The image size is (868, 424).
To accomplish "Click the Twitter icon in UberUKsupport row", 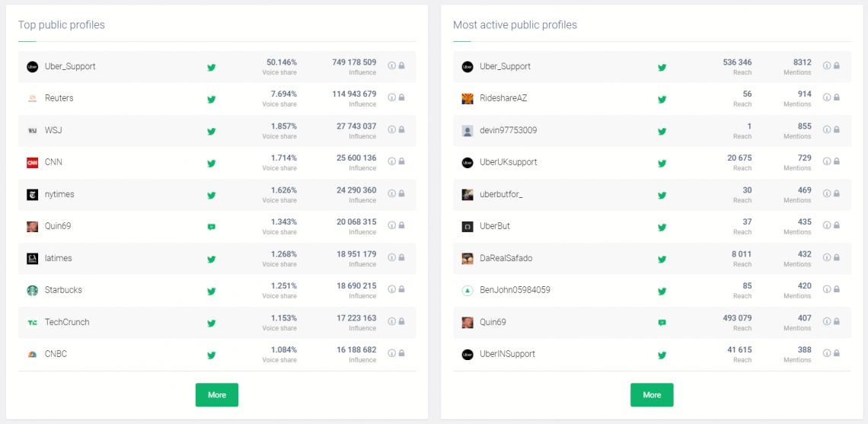I will click(662, 164).
